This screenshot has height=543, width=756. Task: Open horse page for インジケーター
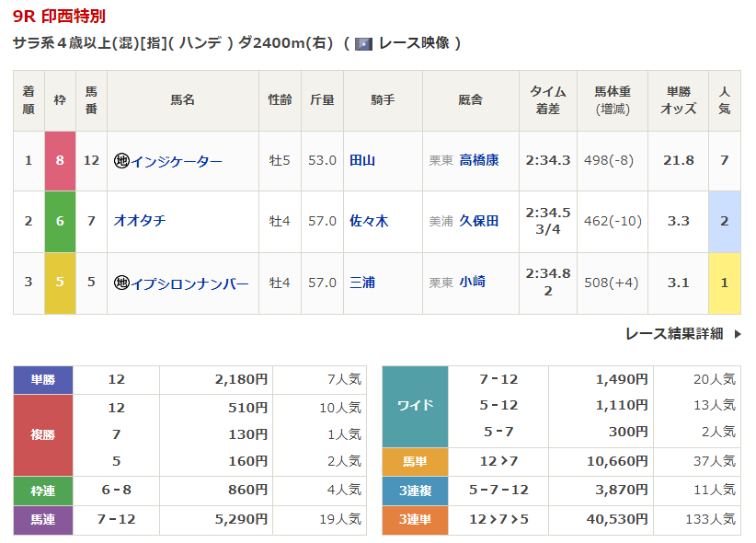click(x=177, y=161)
